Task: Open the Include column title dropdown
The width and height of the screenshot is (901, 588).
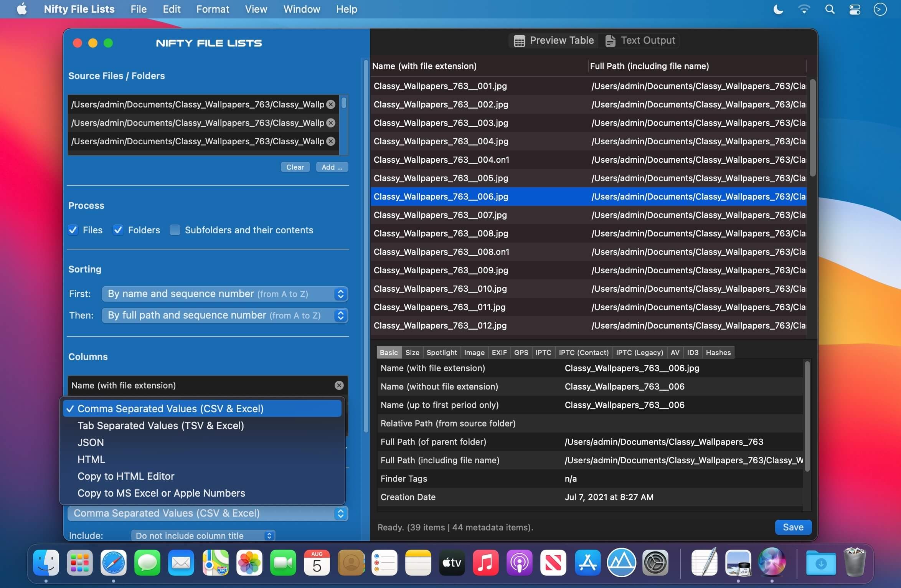Action: pos(203,535)
